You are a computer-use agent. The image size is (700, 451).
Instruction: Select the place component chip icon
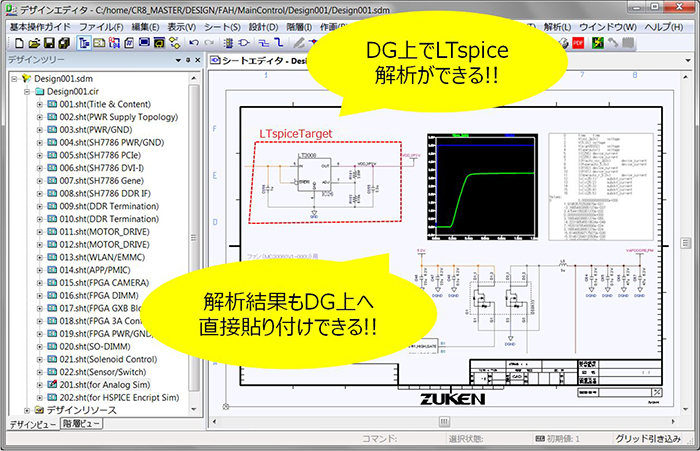[x=228, y=43]
